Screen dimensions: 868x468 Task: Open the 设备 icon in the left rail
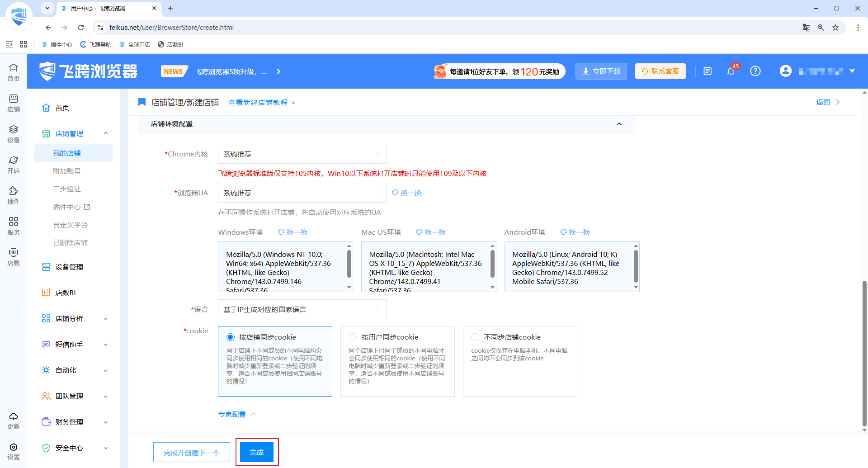[x=14, y=134]
